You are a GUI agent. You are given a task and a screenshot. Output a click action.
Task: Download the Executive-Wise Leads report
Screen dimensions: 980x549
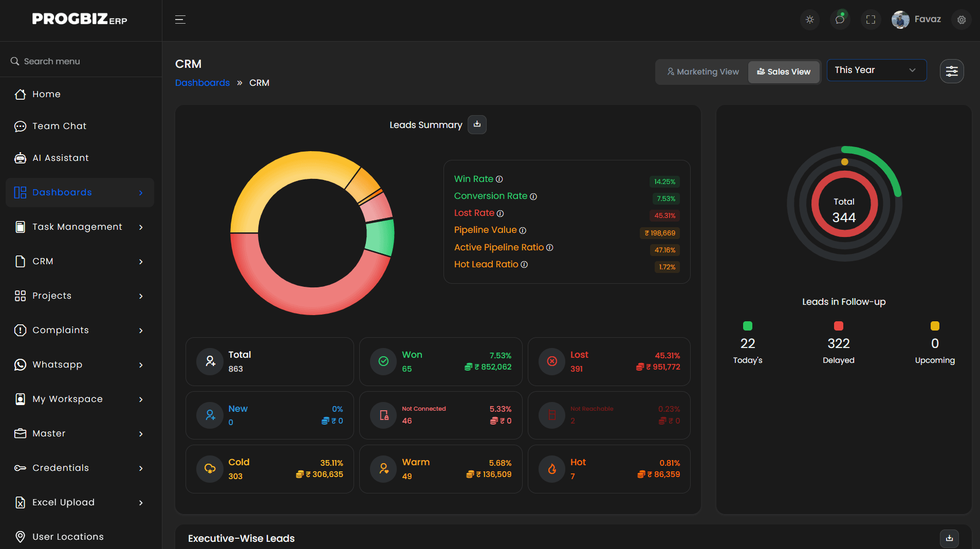pyautogui.click(x=949, y=538)
